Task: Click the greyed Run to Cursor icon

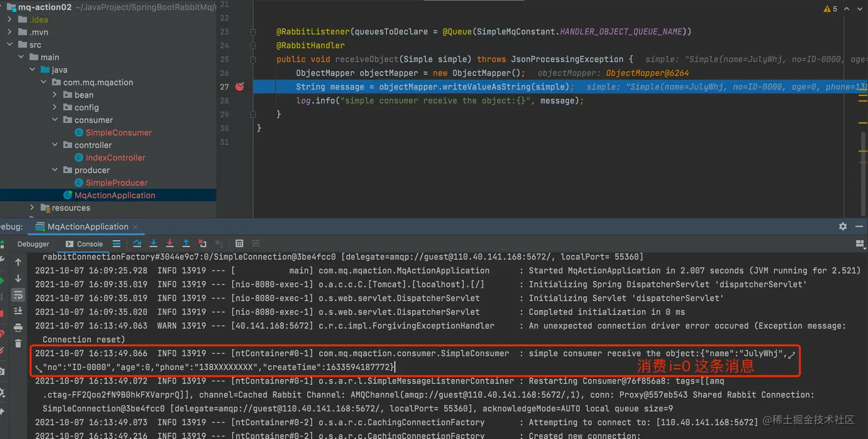Action: 219,244
